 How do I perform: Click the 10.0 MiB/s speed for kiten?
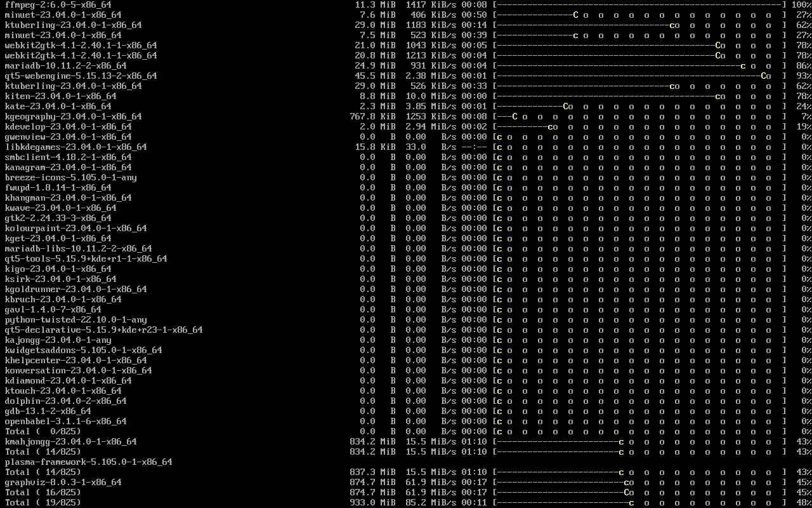[x=431, y=96]
